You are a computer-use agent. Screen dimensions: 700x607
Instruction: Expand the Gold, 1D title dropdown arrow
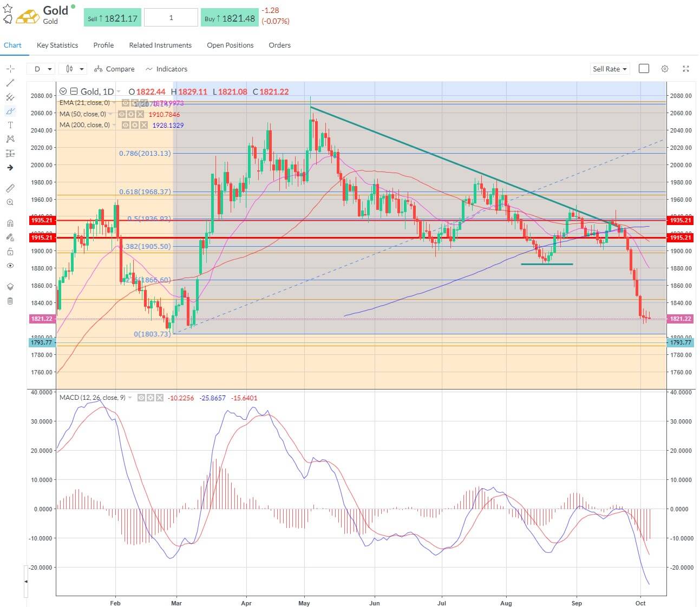tap(119, 92)
